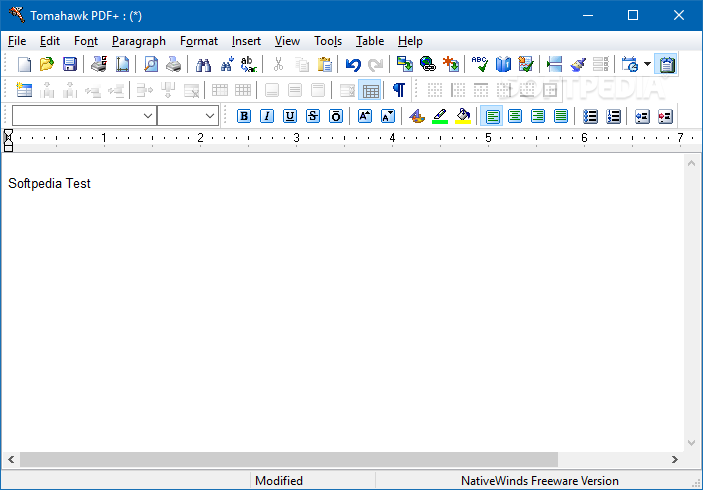The width and height of the screenshot is (703, 490).
Task: Open the Edit menu
Action: pos(50,41)
